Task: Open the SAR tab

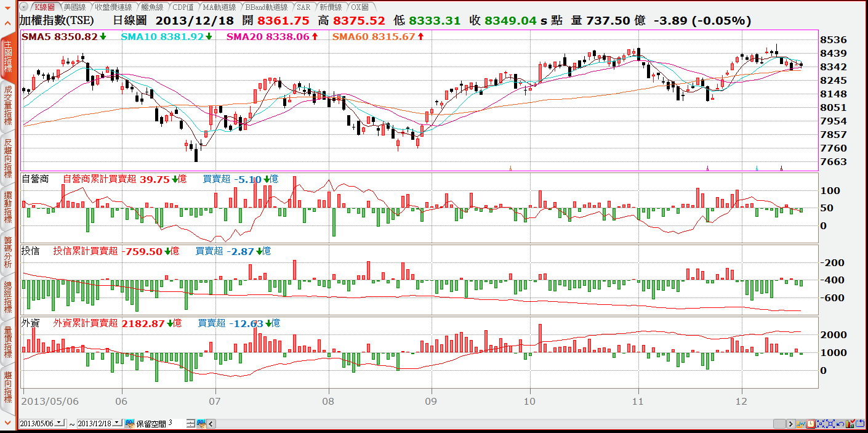Action: coord(303,7)
